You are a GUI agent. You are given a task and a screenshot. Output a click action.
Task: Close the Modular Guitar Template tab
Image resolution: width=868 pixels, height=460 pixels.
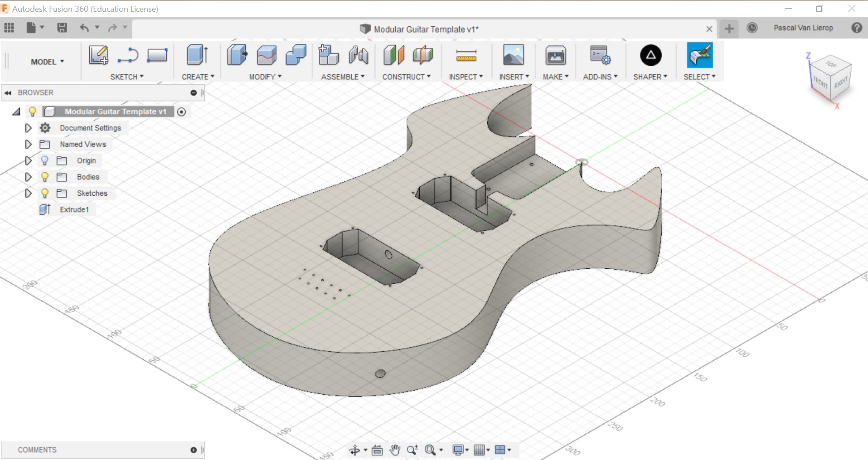click(709, 29)
